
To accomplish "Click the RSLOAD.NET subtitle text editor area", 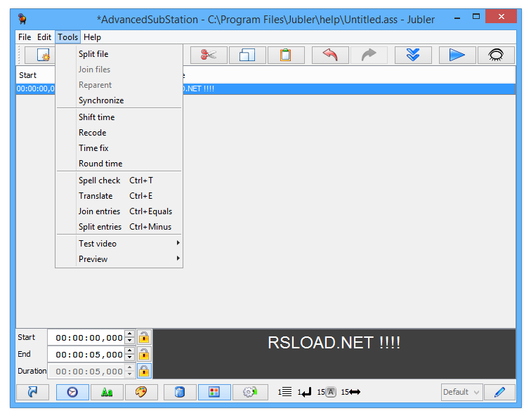I will (x=334, y=353).
